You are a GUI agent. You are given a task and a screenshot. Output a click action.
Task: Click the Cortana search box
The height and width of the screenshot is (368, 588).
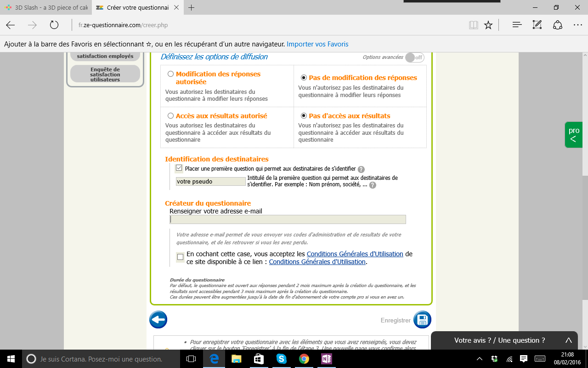click(x=101, y=359)
